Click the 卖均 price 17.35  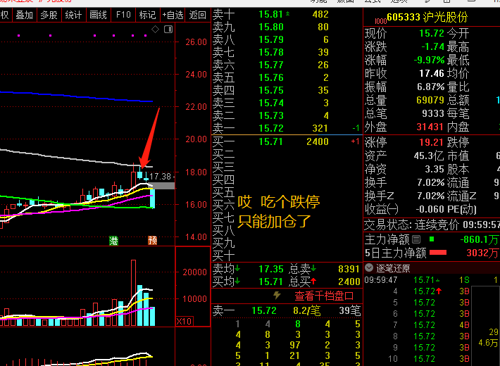click(x=271, y=269)
